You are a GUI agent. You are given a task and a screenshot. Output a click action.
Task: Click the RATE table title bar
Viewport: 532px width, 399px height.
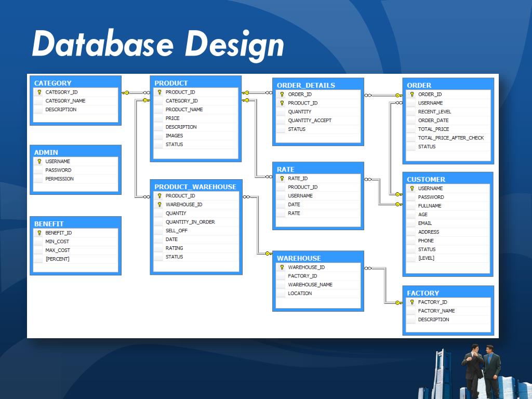pos(318,169)
